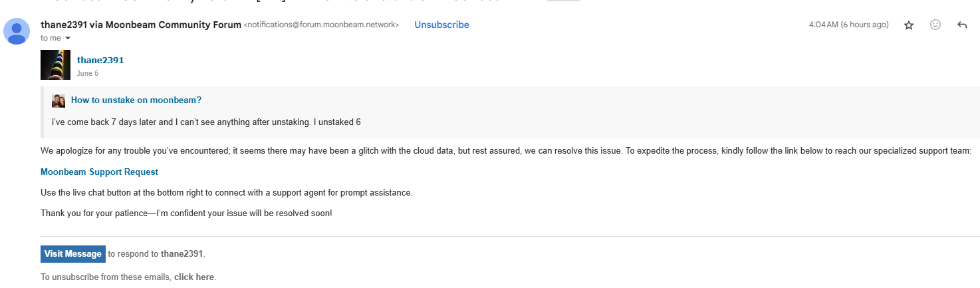Viewport: 980px width, 288px height.
Task: Click the sender name in the header
Action: point(140,25)
